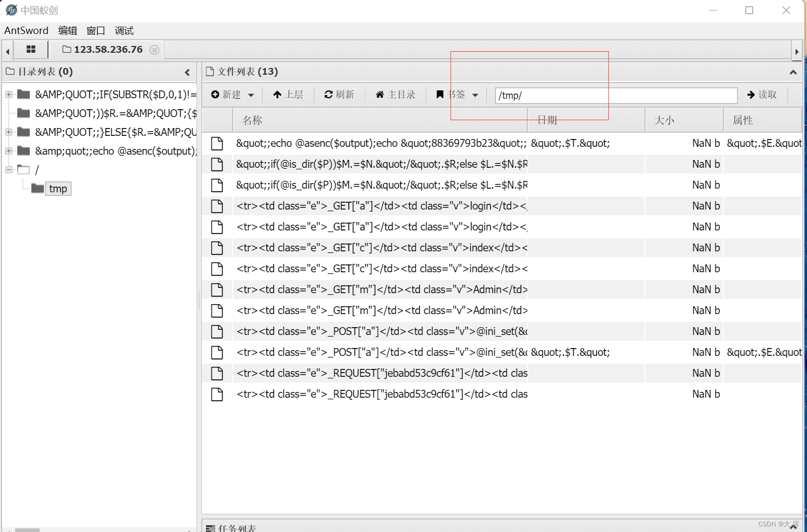
Task: Expand the &AMP;QUOT tree node with plus sign
Action: tap(8, 94)
